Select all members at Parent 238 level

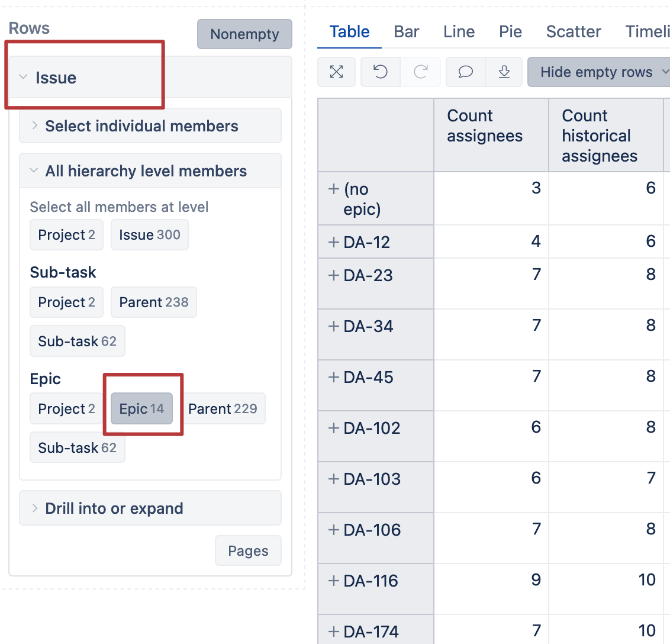153,302
